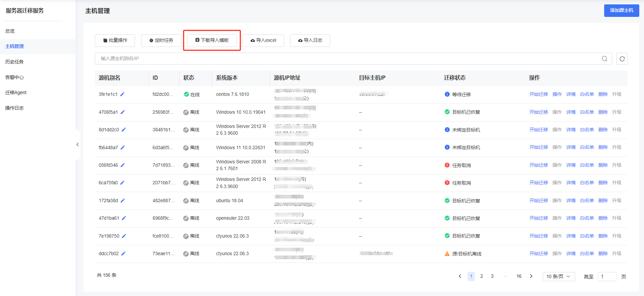Open the 10 条/页 page size dropdown

pos(559,276)
